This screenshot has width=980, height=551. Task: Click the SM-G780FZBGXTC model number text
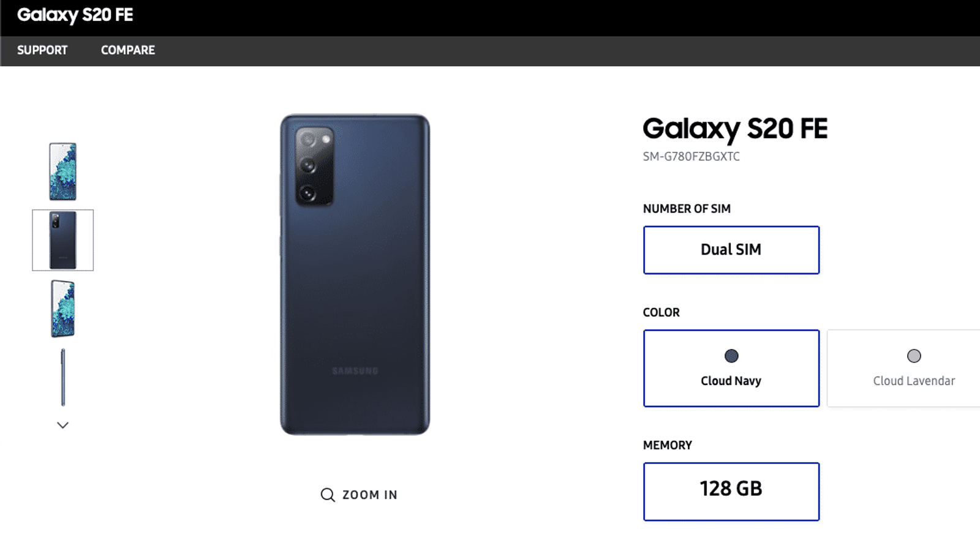click(691, 157)
